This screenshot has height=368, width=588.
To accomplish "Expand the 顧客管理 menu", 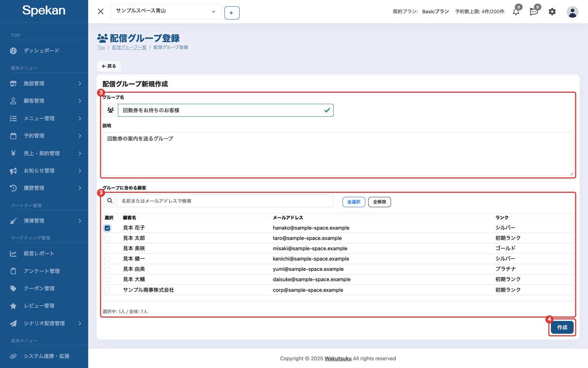I will pyautogui.click(x=44, y=101).
